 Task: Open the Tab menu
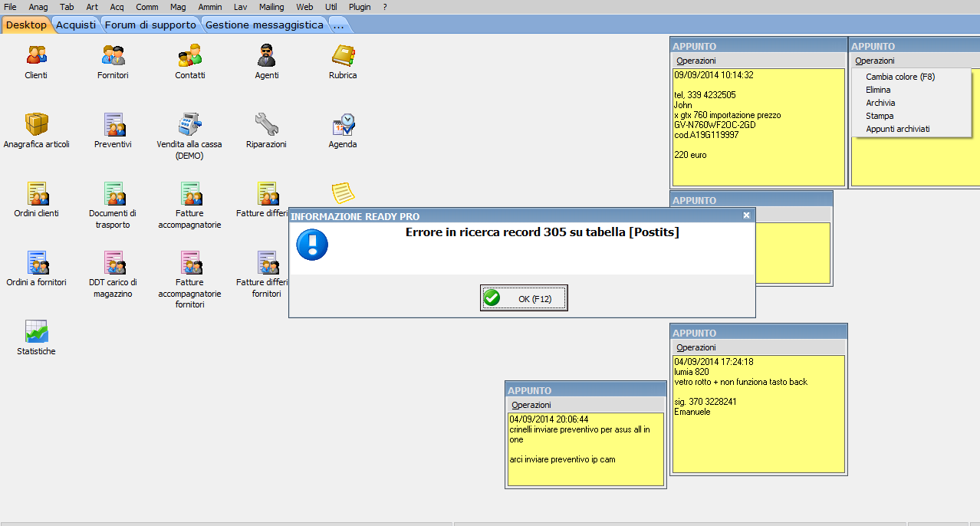coord(67,7)
